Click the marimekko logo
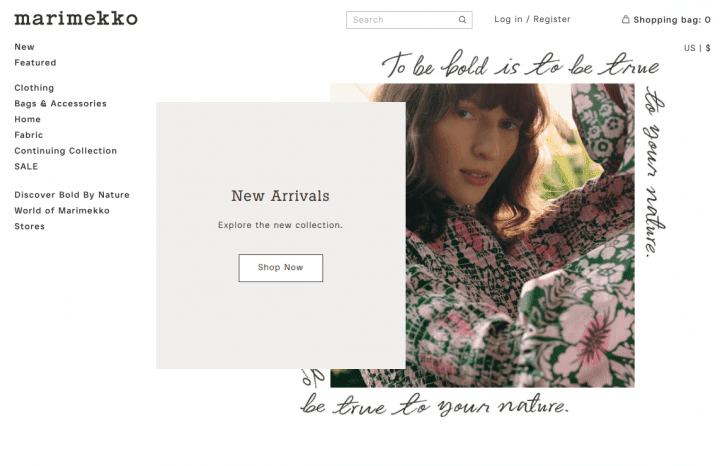The image size is (720, 466). [x=76, y=18]
